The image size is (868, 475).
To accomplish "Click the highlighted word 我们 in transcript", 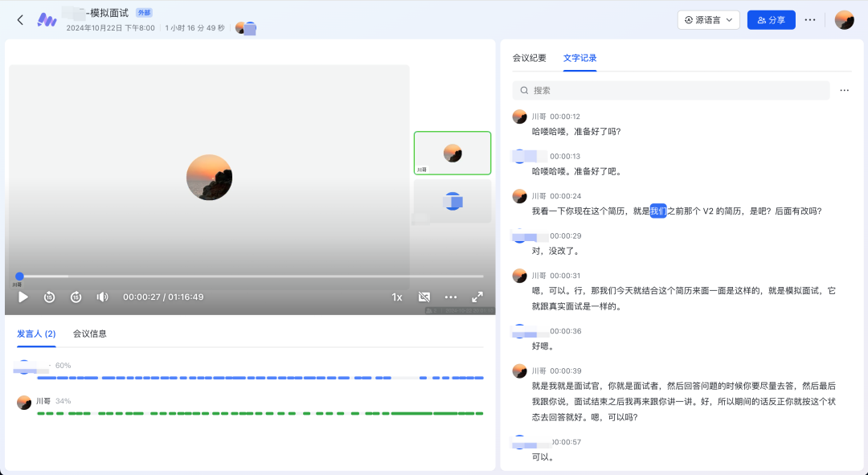I will [x=658, y=211].
